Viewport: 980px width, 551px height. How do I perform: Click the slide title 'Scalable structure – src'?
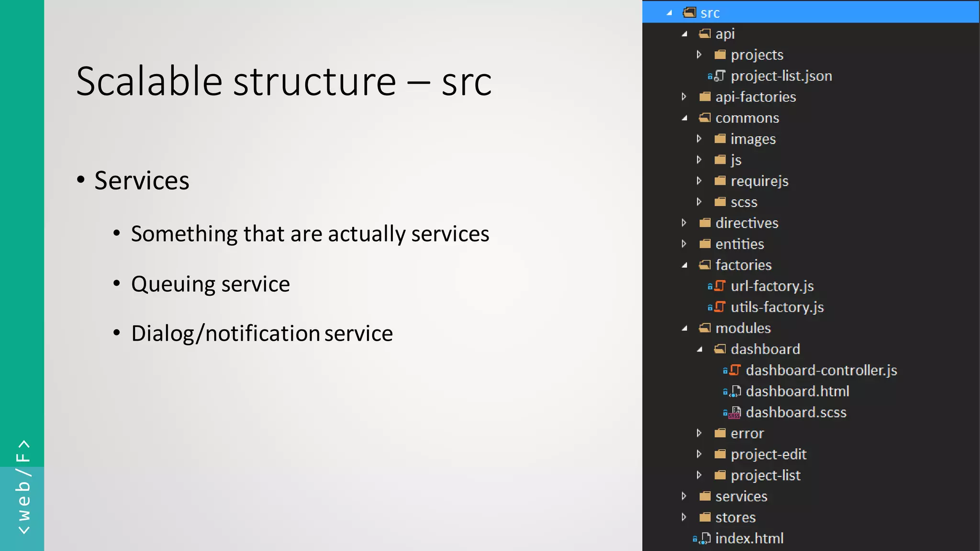(284, 81)
